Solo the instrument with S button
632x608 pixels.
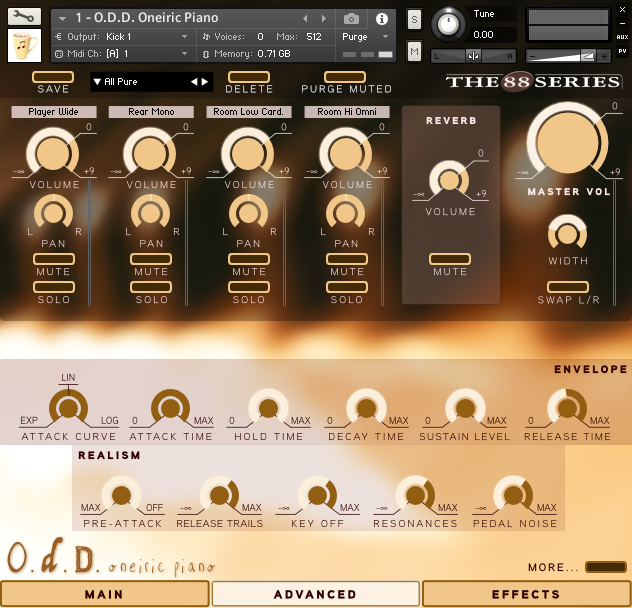[x=414, y=19]
